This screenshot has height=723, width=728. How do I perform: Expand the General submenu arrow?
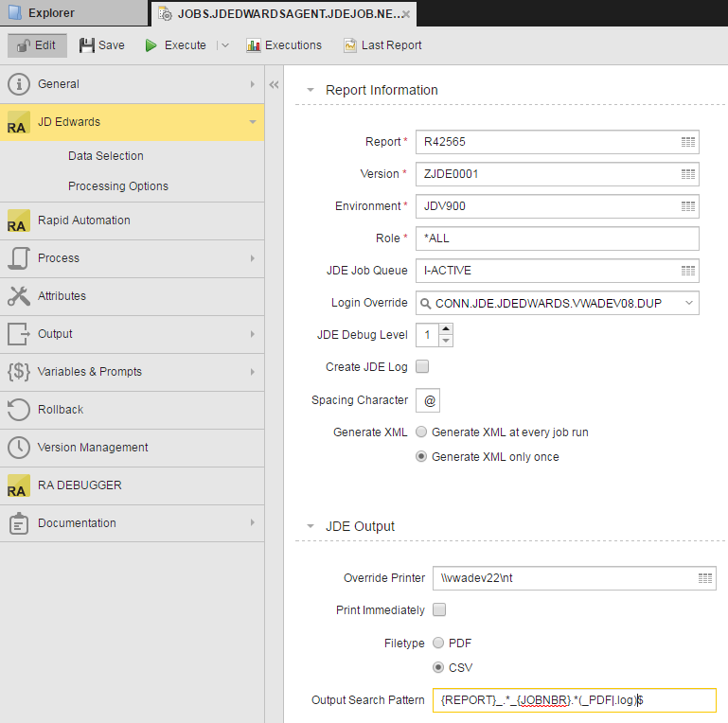click(253, 84)
